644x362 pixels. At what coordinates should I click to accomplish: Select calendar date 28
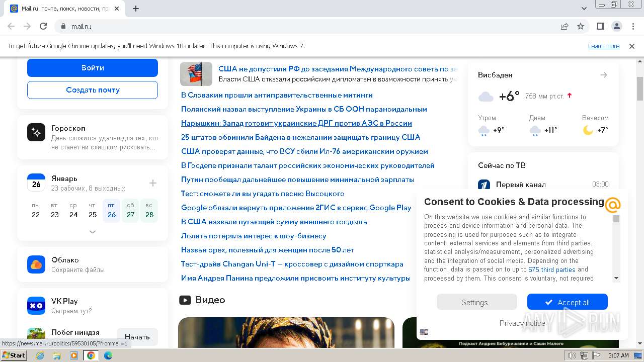[x=149, y=210]
